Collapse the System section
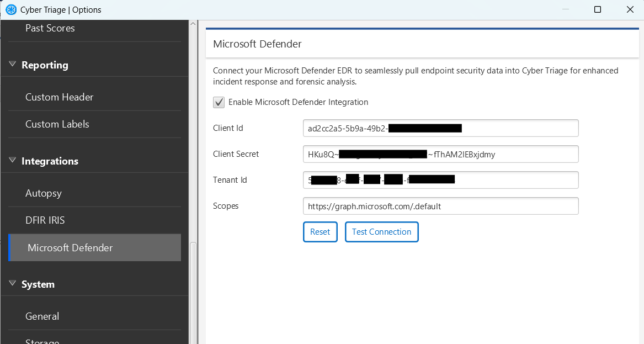Viewport: 644px width, 344px height. click(12, 284)
